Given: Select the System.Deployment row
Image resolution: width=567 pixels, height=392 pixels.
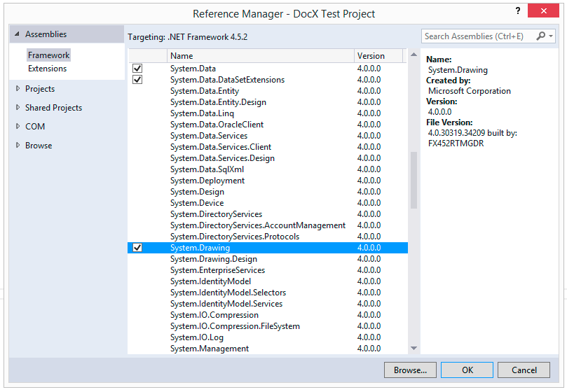Looking at the screenshot, I should click(268, 181).
